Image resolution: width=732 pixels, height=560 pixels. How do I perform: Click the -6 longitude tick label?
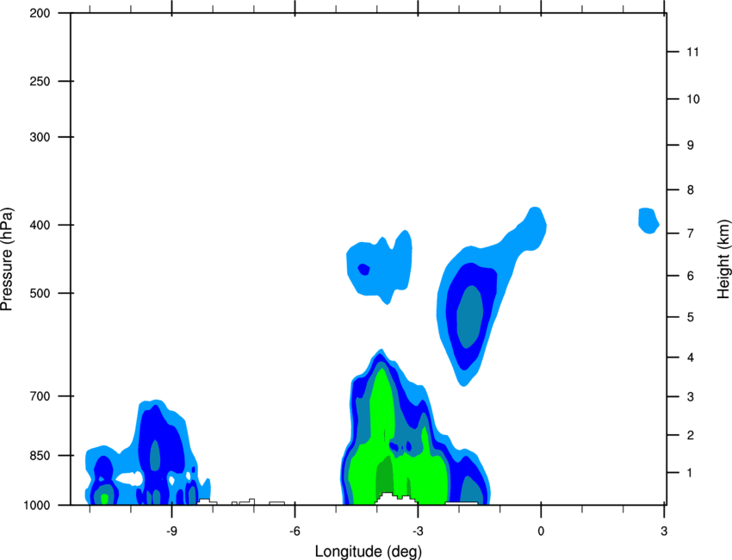[295, 532]
